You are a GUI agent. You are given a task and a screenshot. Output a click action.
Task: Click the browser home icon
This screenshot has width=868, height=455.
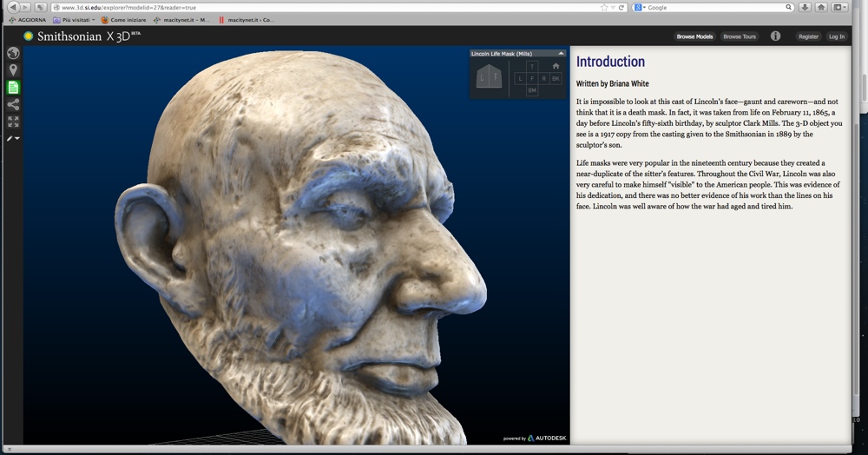coord(821,7)
